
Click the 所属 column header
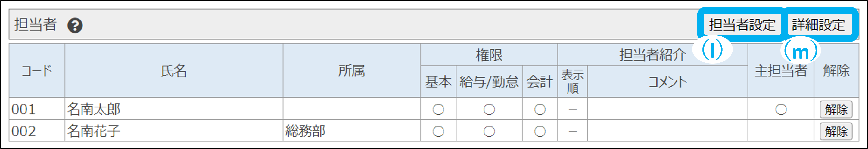[x=351, y=71]
